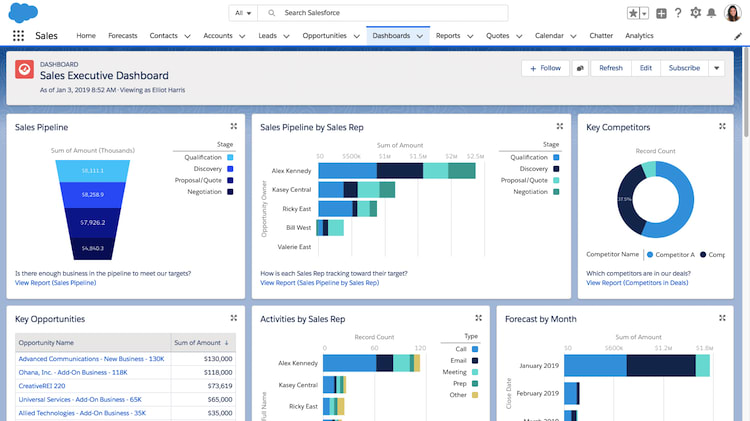750x421 pixels.
Task: Click the page vertical scrollbar
Action: pyautogui.click(x=746, y=91)
